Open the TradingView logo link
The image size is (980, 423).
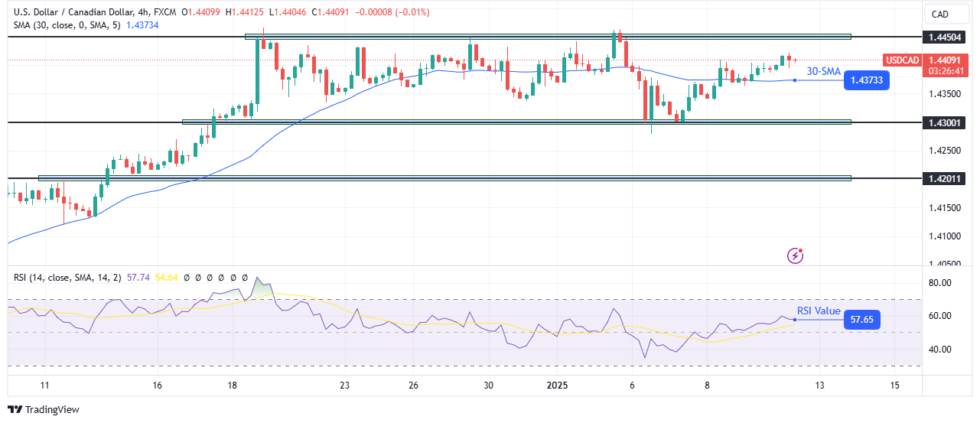(x=44, y=409)
